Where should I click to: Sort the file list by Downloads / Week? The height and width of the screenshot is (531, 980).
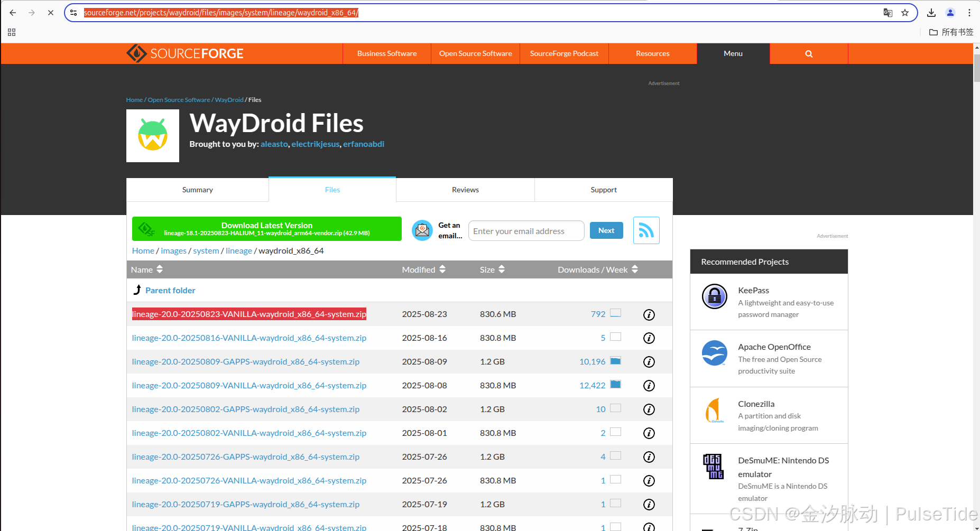tap(598, 269)
